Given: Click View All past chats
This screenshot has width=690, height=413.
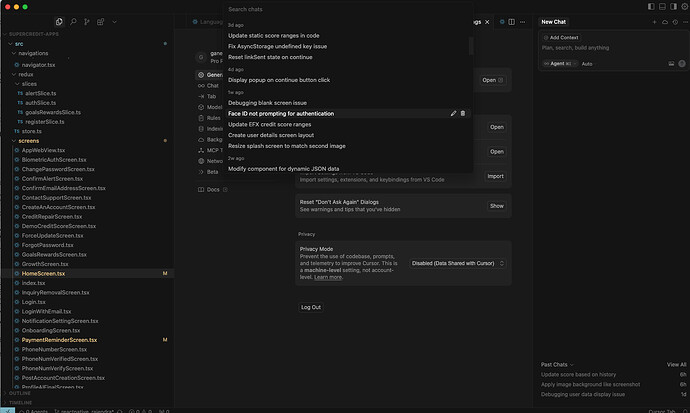Looking at the screenshot, I should (x=676, y=365).
